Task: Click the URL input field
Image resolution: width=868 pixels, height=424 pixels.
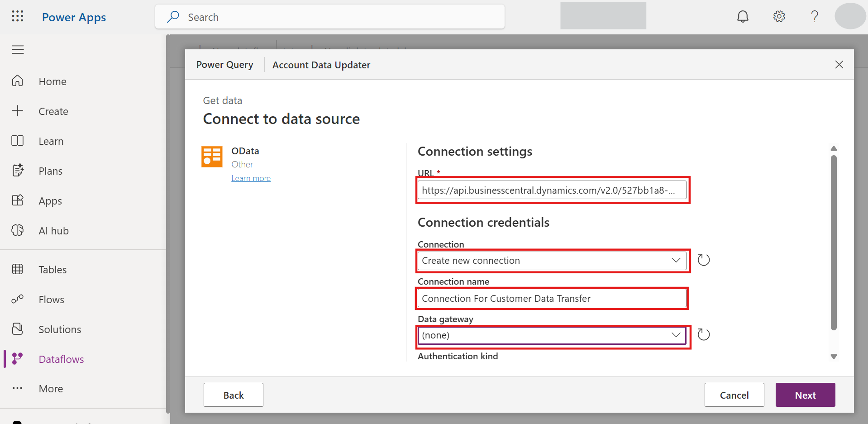Action: coord(551,191)
